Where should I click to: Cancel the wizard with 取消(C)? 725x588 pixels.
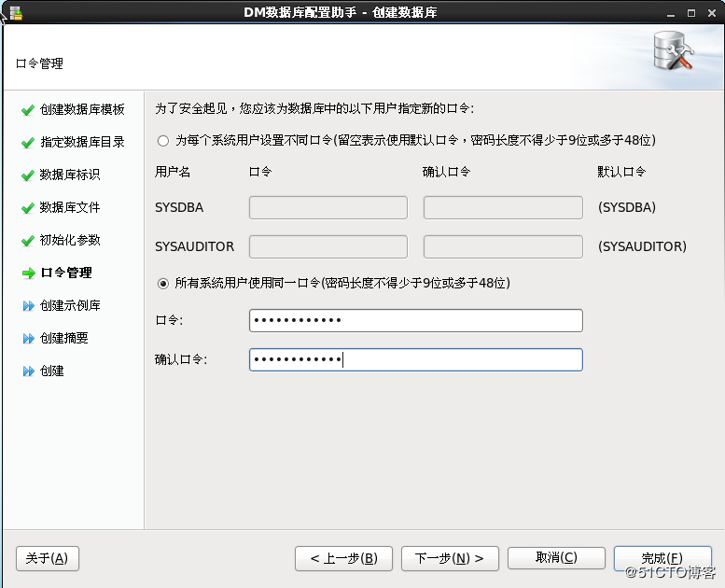[x=556, y=557]
